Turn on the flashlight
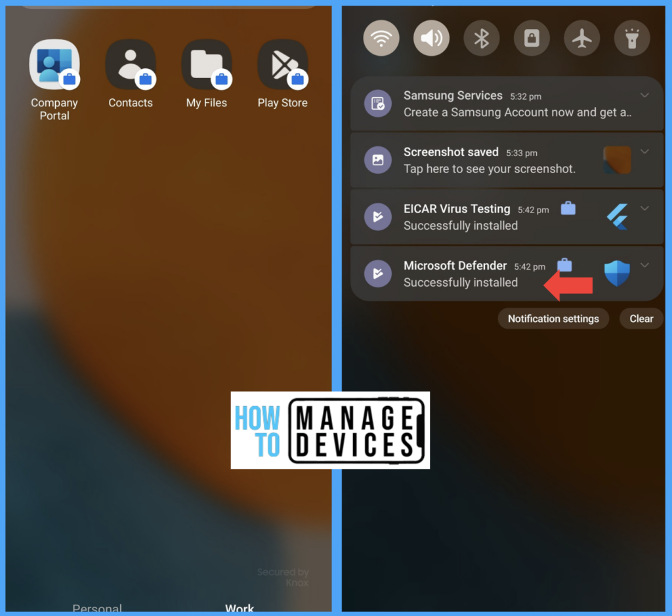Screen dimensions: 672x616 [632, 38]
